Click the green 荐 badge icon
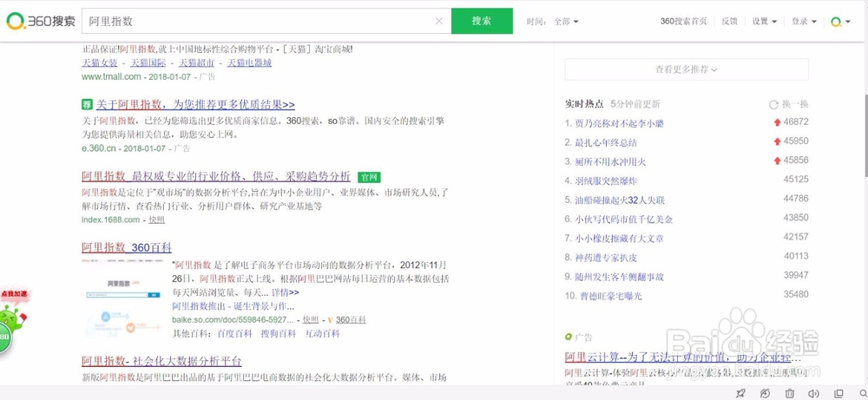Screen dimensions: 868x400 point(87,105)
